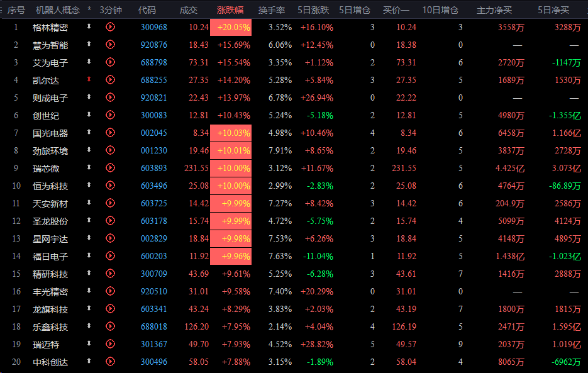Screen dimensions: 588x373
Task: Click the 主力净买 column header
Action: tap(494, 10)
